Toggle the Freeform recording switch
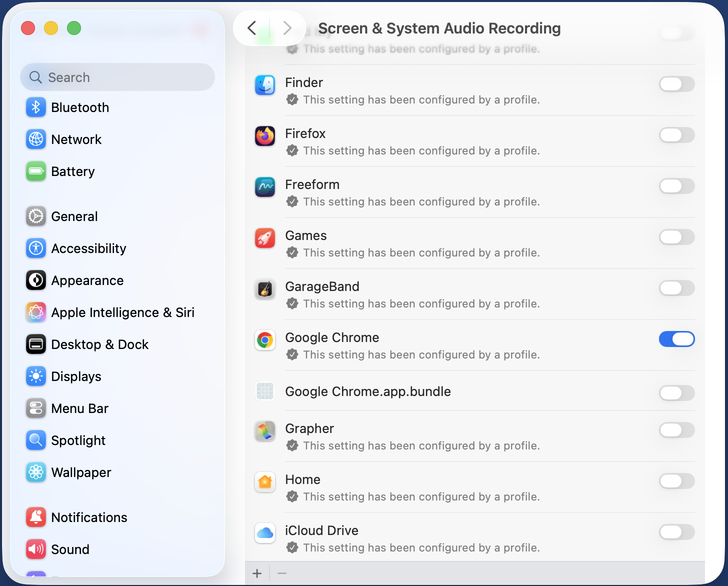This screenshot has height=586, width=728. 677,186
